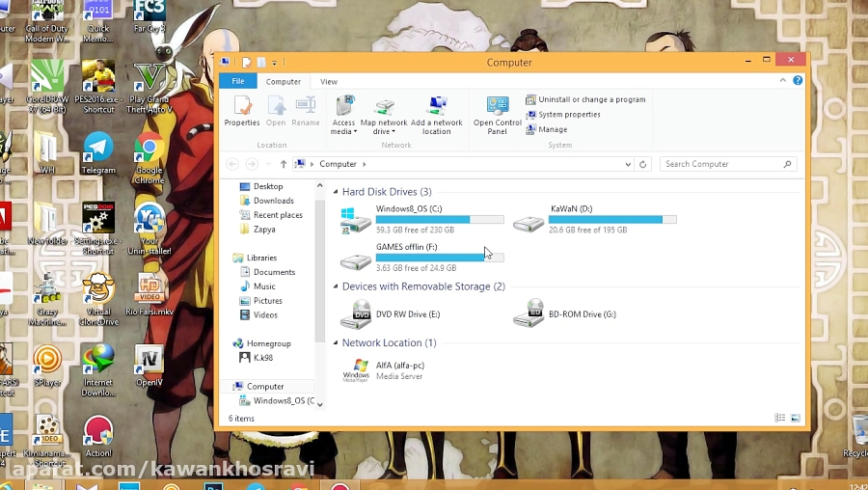
Task: Collapse Devices with Removable Storage group
Action: [x=336, y=286]
